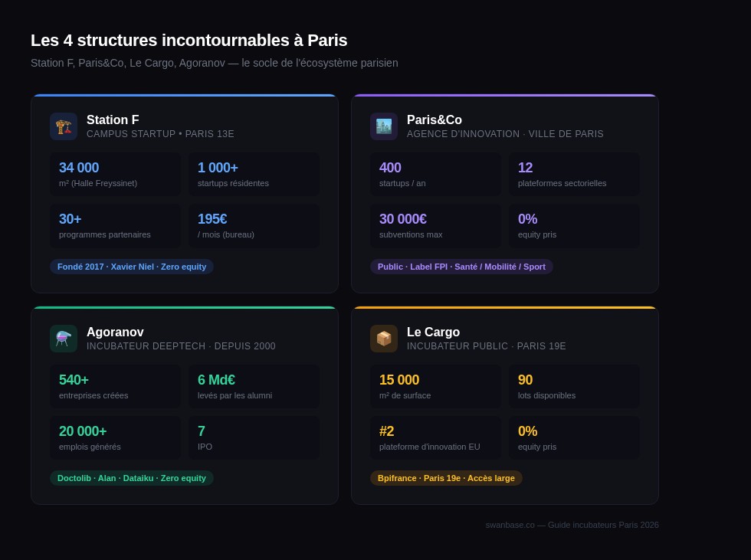Open the Le Cargo card heading
The width and height of the screenshot is (751, 560).
(433, 332)
